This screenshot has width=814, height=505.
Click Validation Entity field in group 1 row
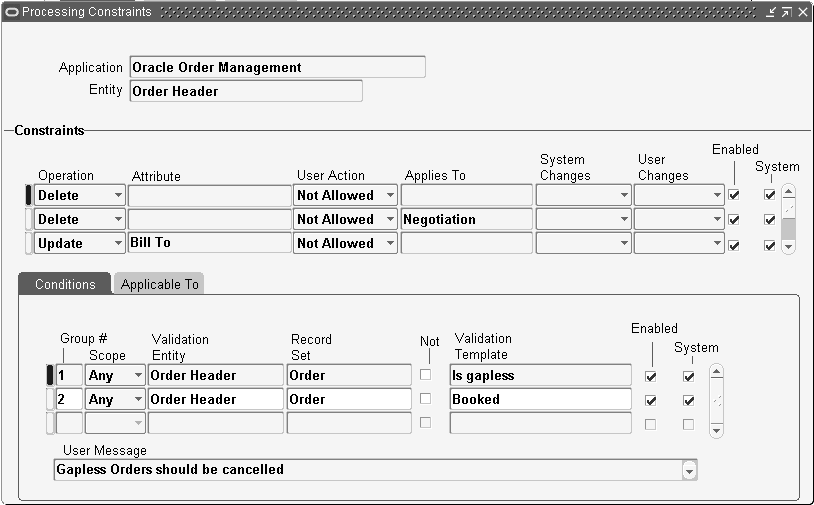216,375
